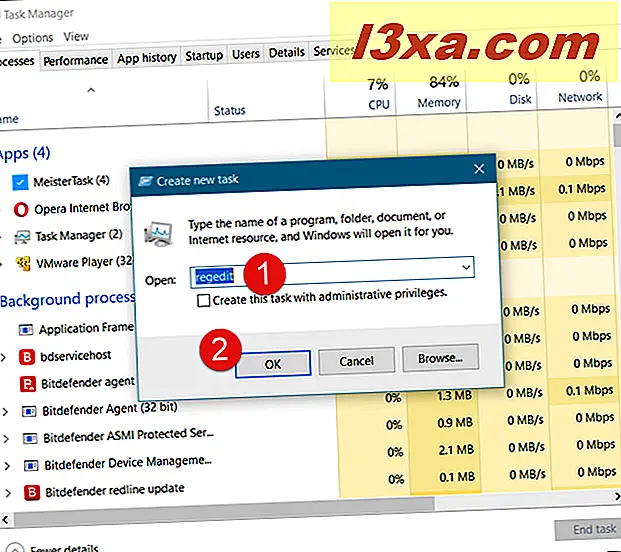
Task: Click the Apps (4) group heading
Action: [25, 154]
